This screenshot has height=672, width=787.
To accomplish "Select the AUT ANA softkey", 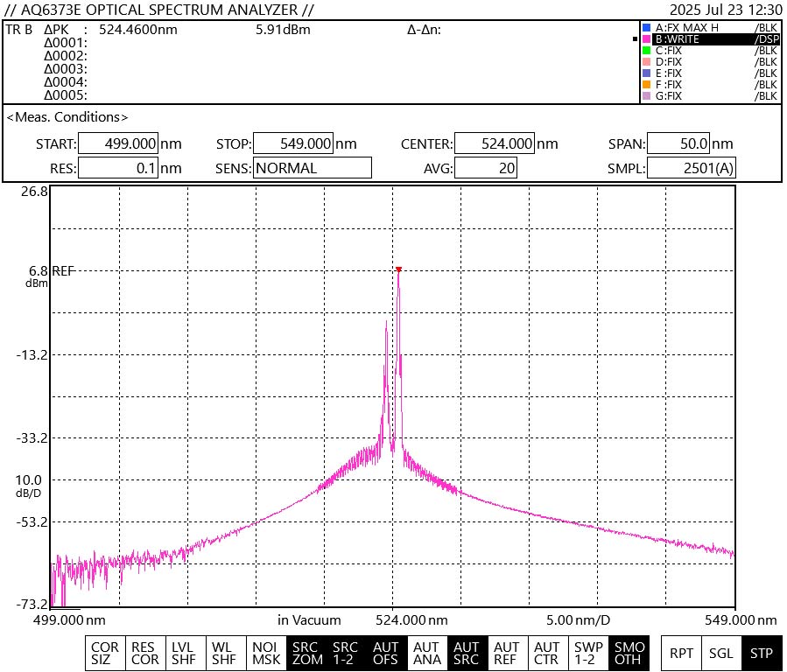I will (426, 654).
